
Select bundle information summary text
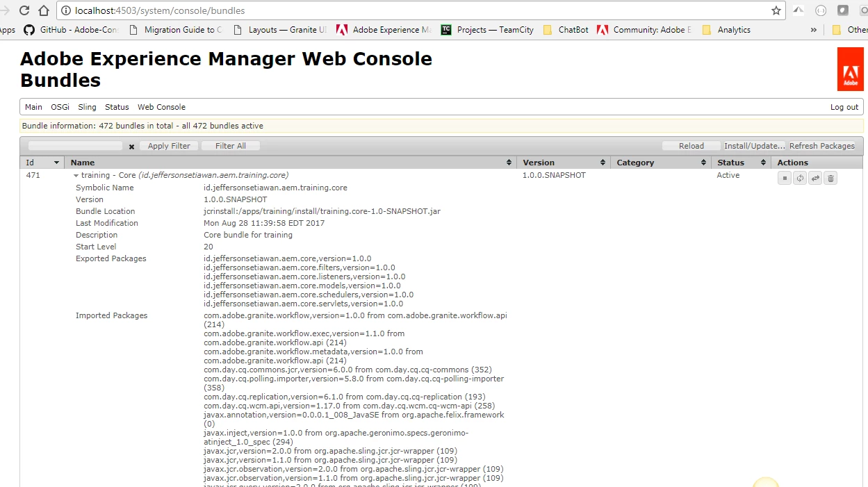(x=142, y=126)
